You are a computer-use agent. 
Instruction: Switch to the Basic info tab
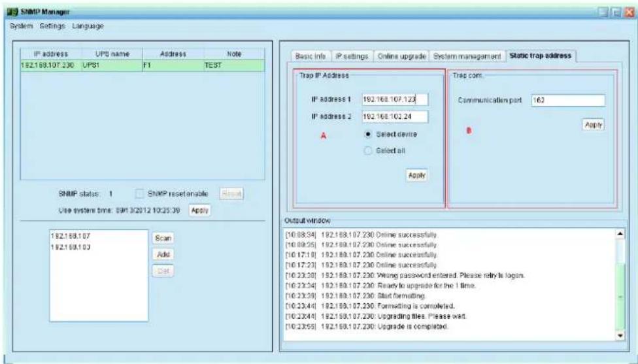311,56
